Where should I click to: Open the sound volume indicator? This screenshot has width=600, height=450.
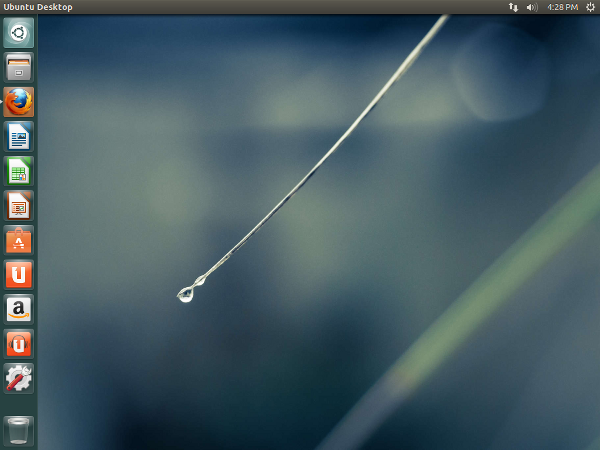click(x=532, y=7)
